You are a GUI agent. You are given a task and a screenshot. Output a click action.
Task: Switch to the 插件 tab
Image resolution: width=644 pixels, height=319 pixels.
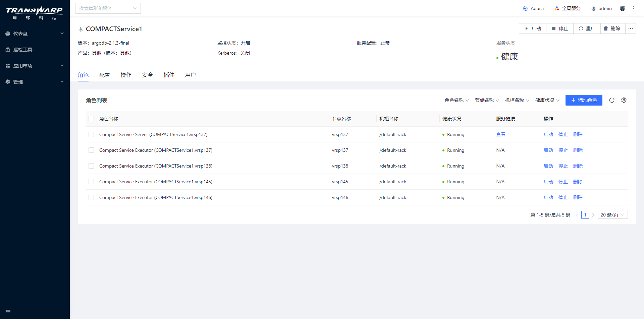coord(169,75)
